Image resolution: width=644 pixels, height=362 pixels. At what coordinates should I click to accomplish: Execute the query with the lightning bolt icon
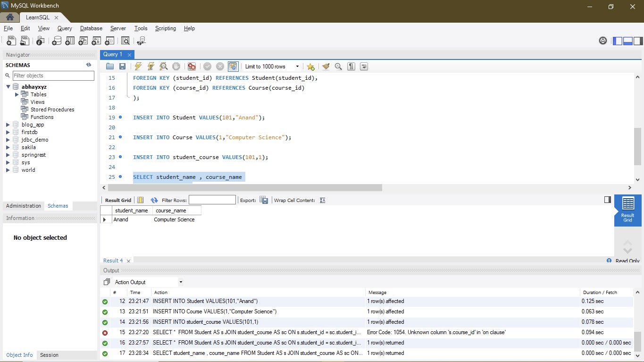coord(138,67)
